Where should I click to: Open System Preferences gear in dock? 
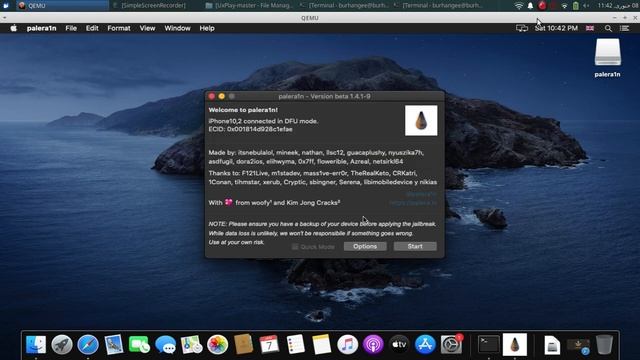pos(451,344)
